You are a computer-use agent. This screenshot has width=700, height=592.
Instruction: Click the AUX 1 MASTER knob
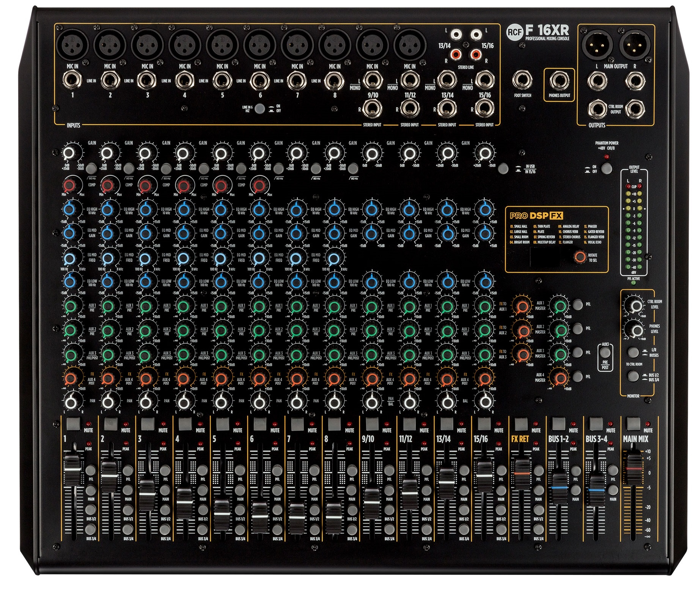tap(560, 306)
